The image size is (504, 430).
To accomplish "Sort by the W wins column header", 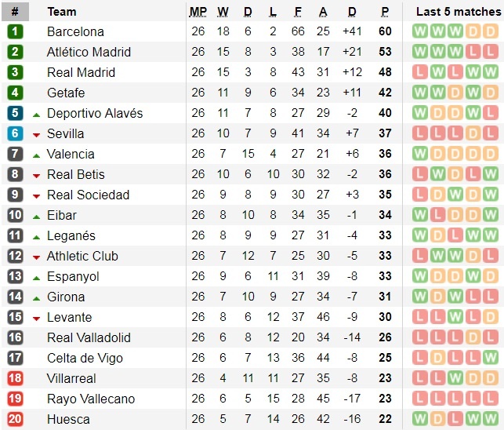I will [223, 12].
